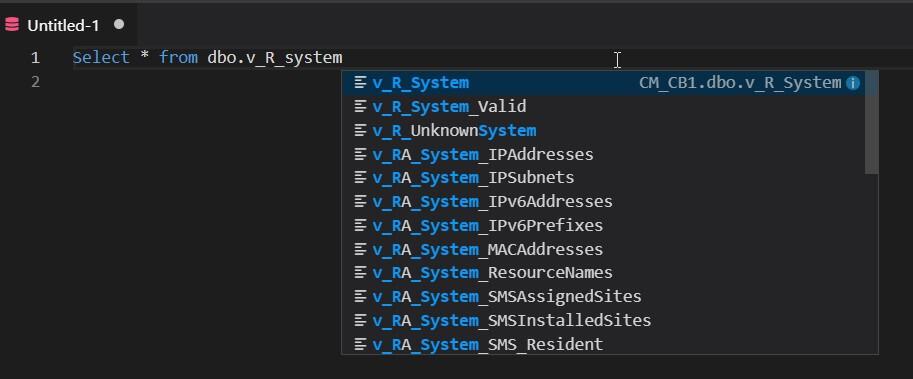This screenshot has width=913, height=379.
Task: Place cursor after dbo.v_R_system text
Action: [343, 58]
